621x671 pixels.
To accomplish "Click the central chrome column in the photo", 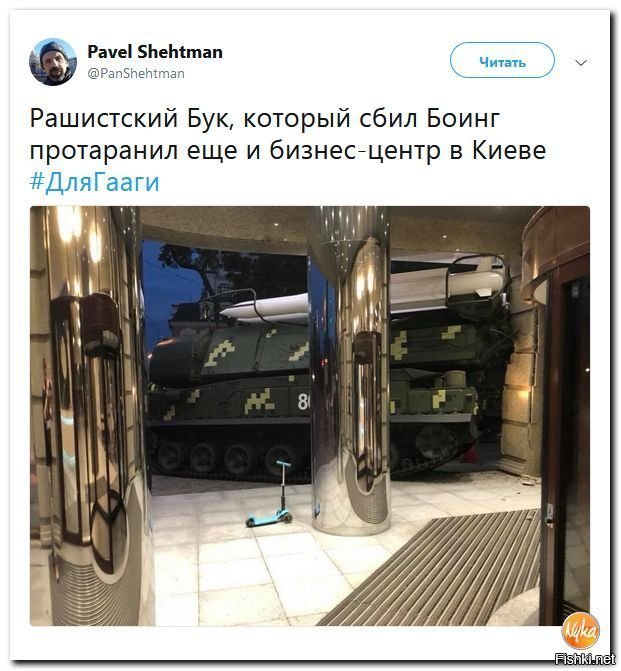I will (350, 372).
